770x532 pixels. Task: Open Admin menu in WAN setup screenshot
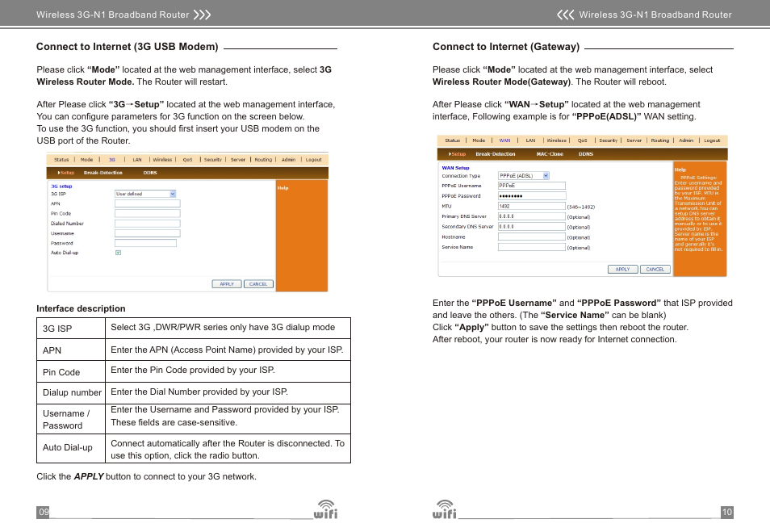tap(687, 140)
